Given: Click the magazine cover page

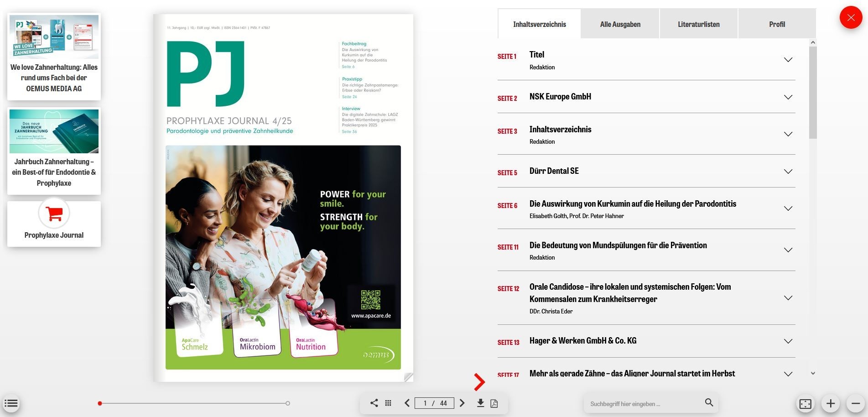Looking at the screenshot, I should click(283, 198).
